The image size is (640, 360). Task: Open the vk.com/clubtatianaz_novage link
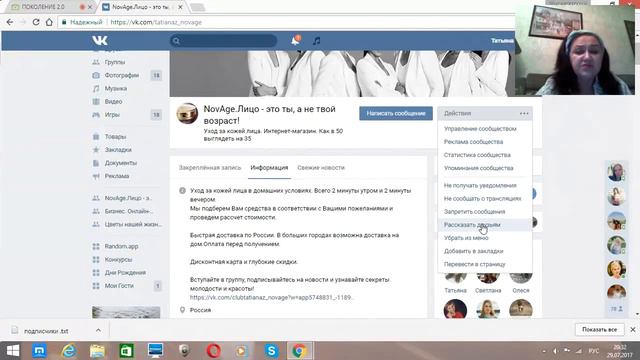[x=271, y=298]
